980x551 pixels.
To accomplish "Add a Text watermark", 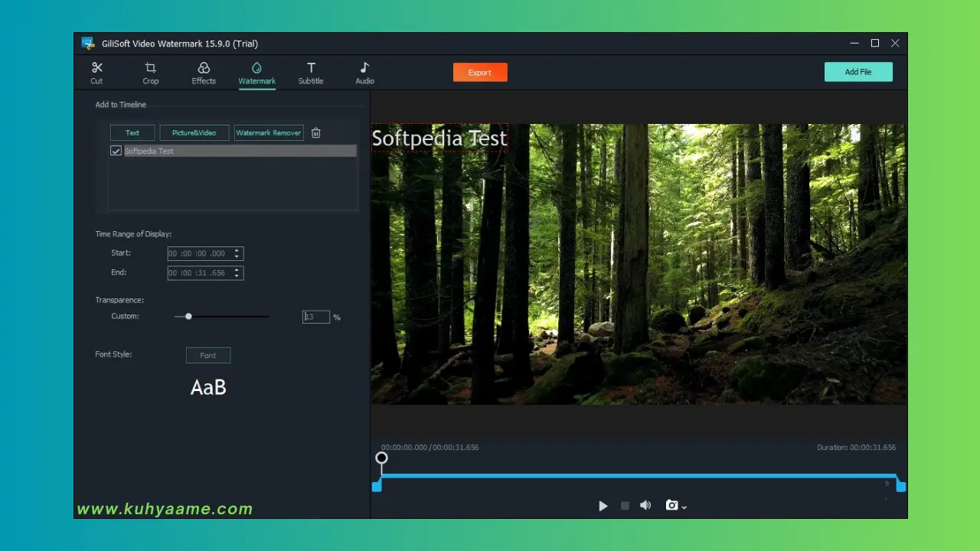I will [x=132, y=133].
